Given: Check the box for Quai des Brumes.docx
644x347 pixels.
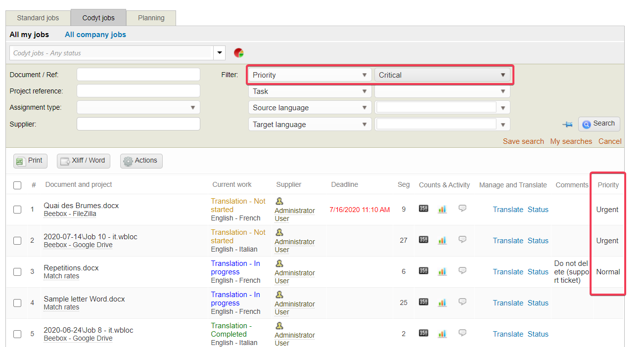Looking at the screenshot, I should pyautogui.click(x=17, y=210).
